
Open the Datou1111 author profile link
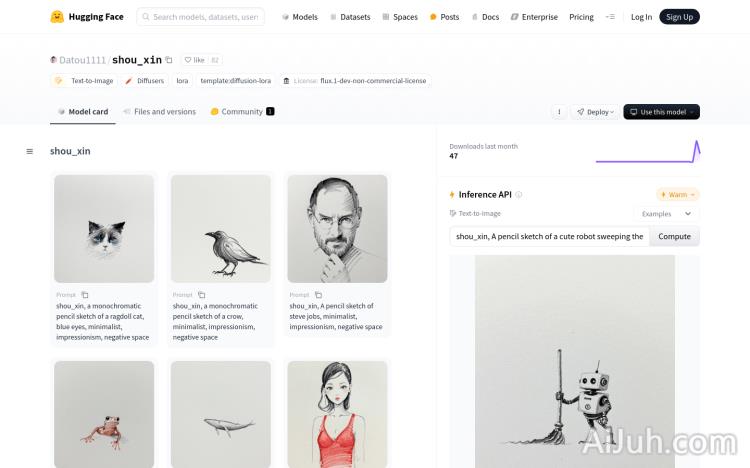point(83,60)
